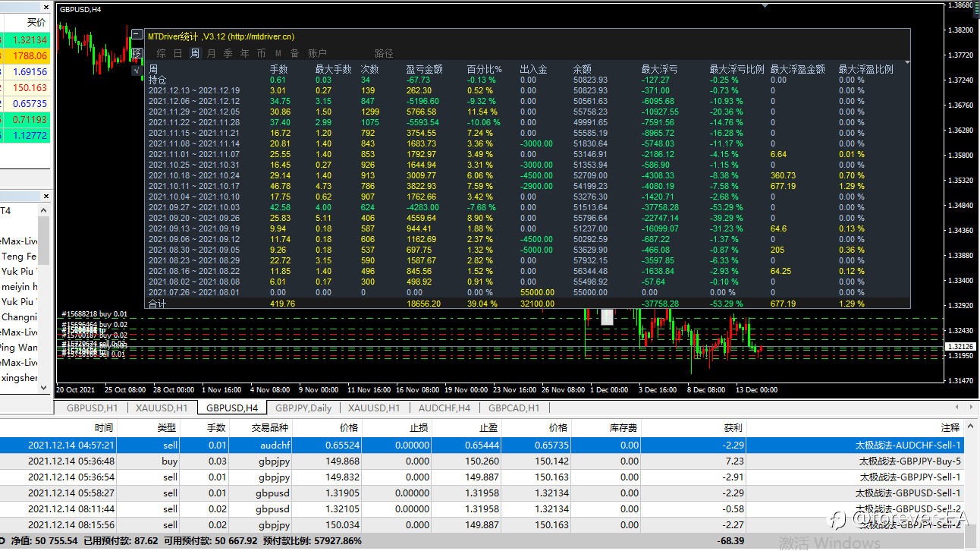The image size is (980, 551).
Task: Click the 移 move panel icon
Action: 137,53
